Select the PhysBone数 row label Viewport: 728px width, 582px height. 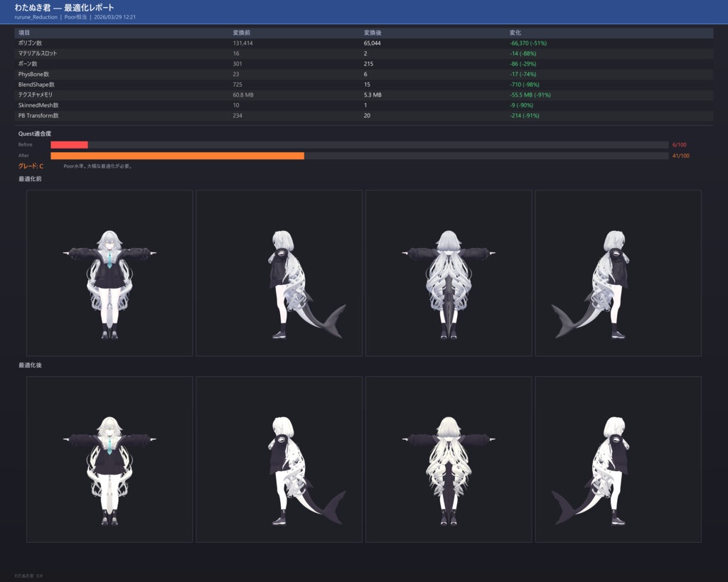(33, 74)
